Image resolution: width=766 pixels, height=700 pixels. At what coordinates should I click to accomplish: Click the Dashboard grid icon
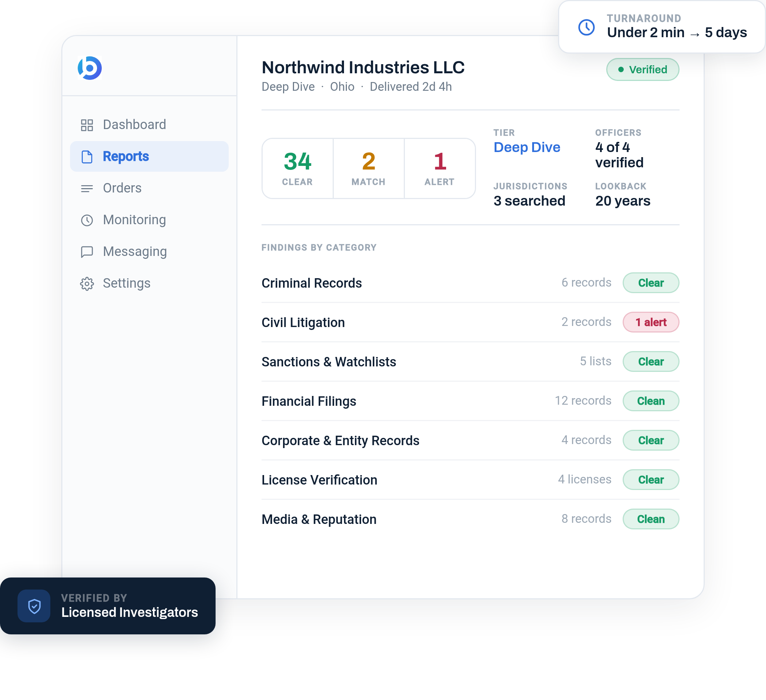pyautogui.click(x=87, y=125)
